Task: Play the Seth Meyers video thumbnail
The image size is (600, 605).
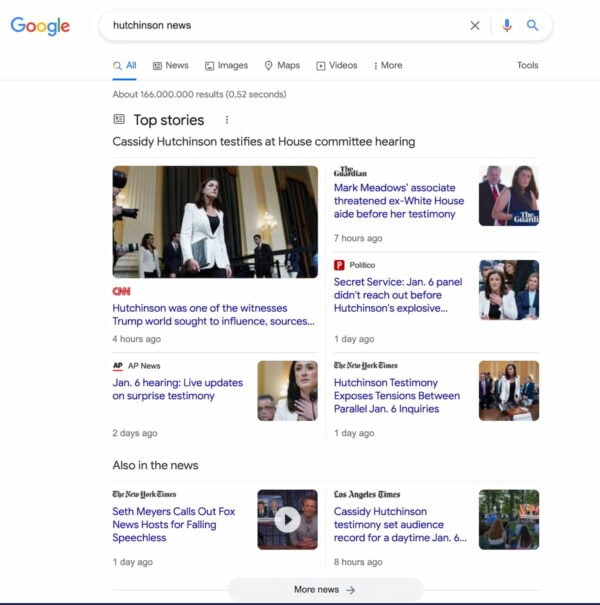Action: [x=287, y=519]
